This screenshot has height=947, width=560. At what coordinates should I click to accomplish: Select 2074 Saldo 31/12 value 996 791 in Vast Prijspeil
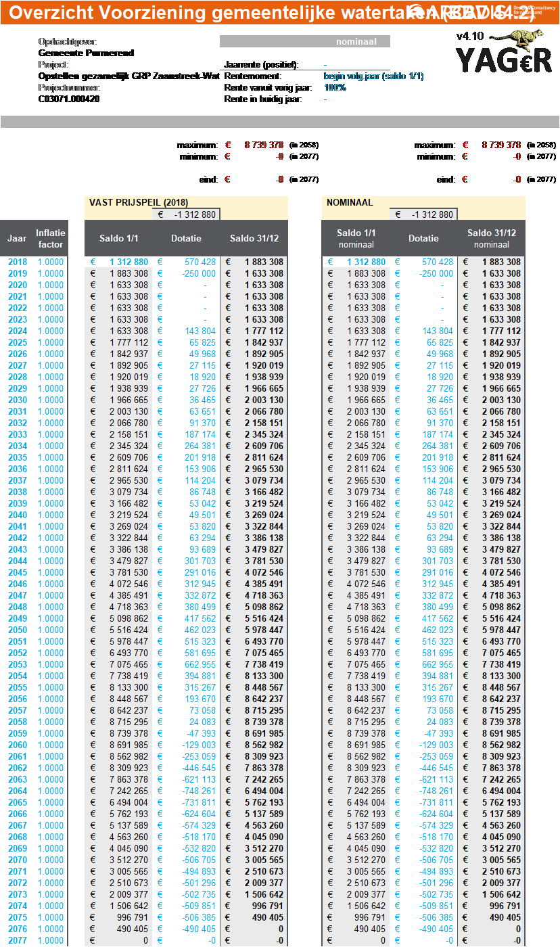pyautogui.click(x=267, y=906)
